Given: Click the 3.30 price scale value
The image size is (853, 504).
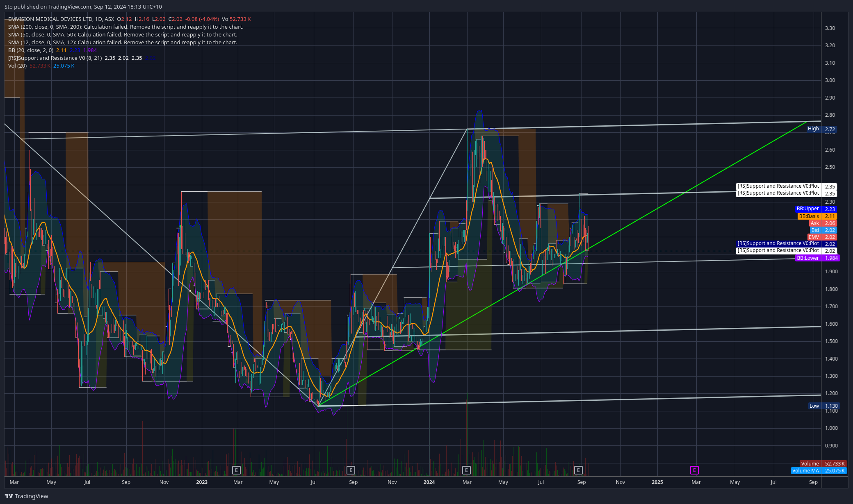Looking at the screenshot, I should tap(830, 28).
